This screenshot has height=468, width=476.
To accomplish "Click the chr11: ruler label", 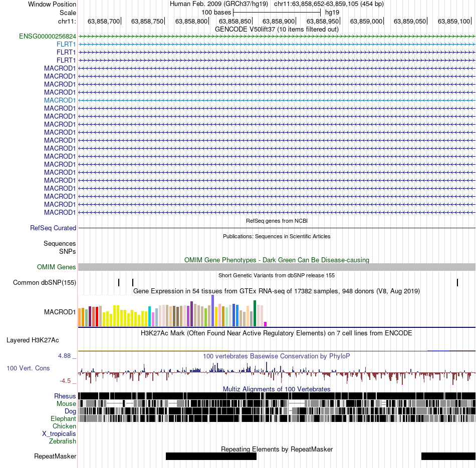I will (x=67, y=21).
